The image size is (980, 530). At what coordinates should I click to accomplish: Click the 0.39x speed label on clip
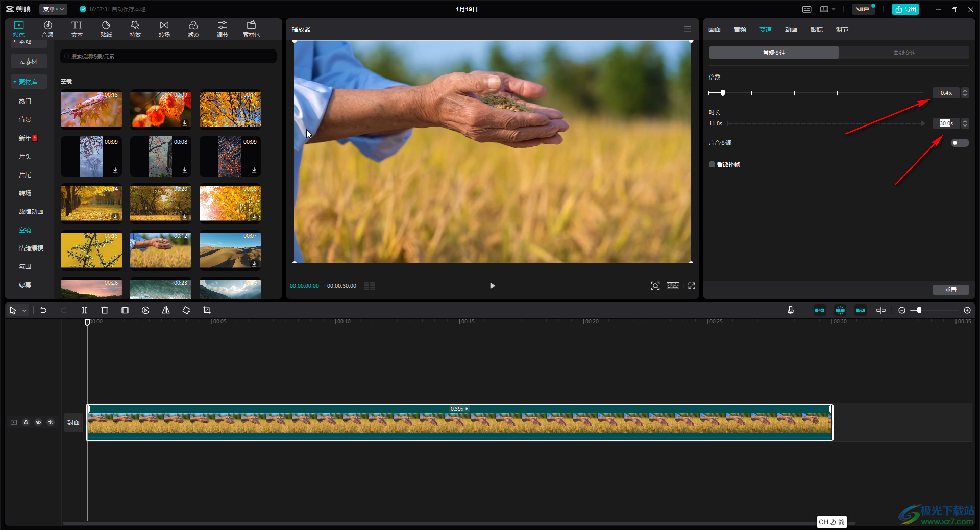[459, 409]
